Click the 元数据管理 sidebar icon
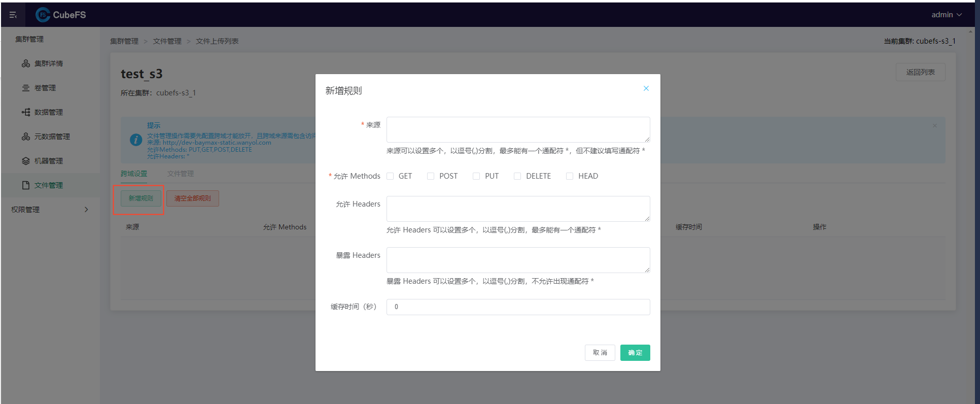This screenshot has height=404, width=980. coord(26,137)
